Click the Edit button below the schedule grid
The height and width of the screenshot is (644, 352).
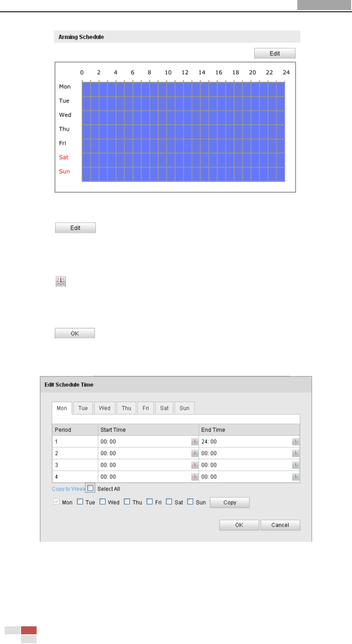point(76,228)
